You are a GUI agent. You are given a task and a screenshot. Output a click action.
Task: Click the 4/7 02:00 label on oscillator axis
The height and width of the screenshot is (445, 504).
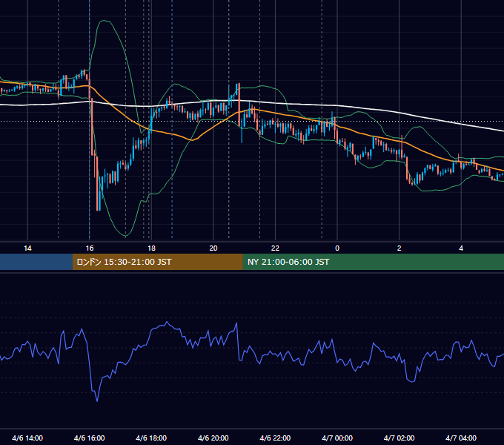click(399, 438)
